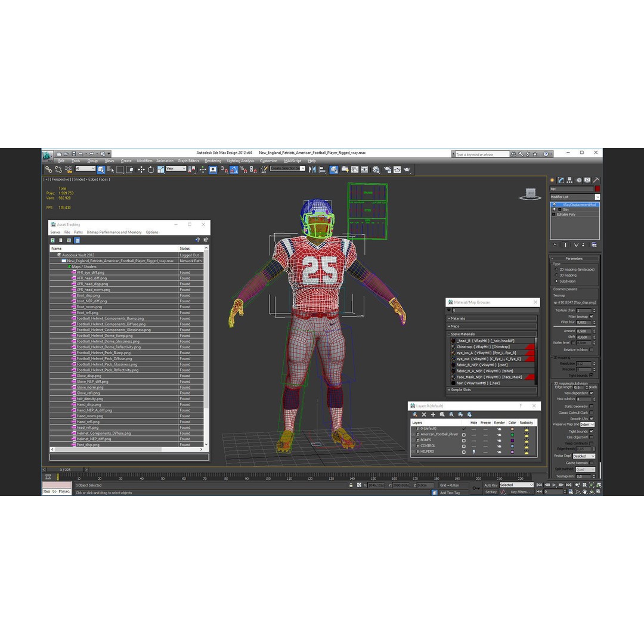
Task: Select the Subdivision radio button
Action: pyautogui.click(x=556, y=281)
